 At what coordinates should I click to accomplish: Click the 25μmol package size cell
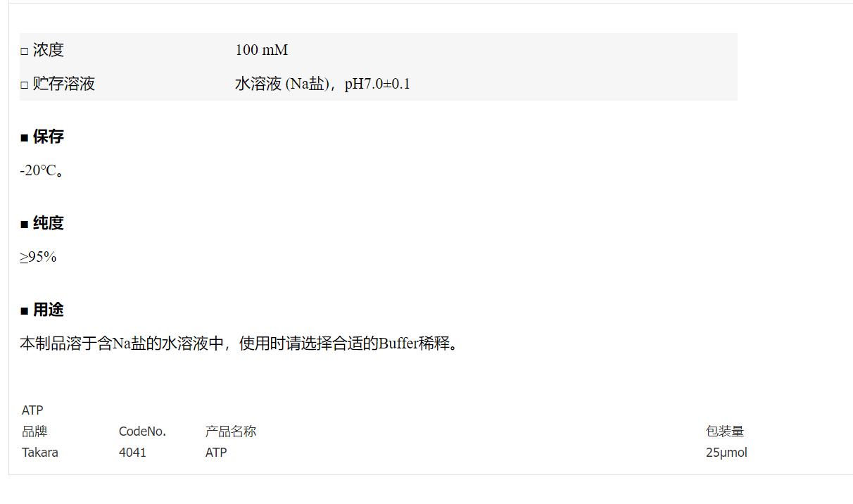click(x=726, y=453)
